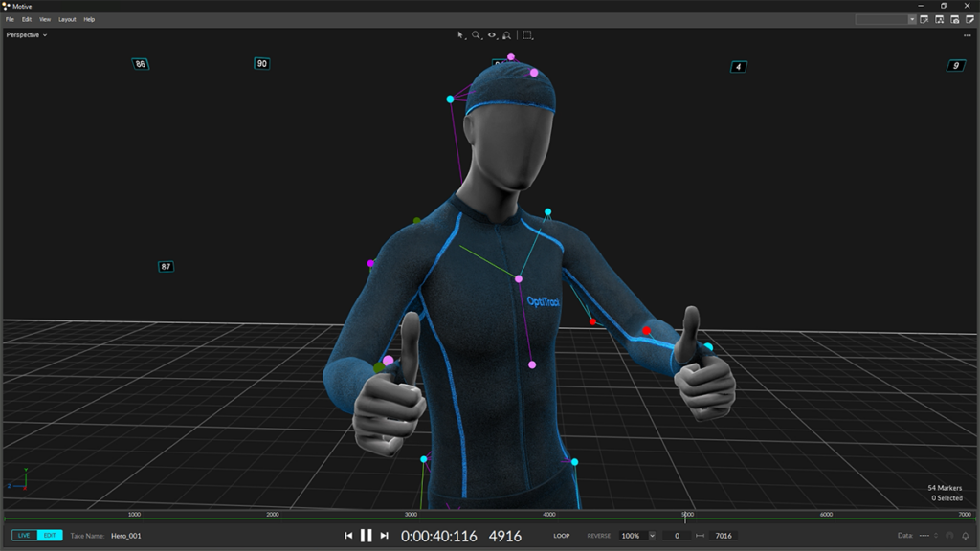Screen dimensions: 980x551
Task: Click the magnifier zoom tool icon
Action: click(477, 35)
